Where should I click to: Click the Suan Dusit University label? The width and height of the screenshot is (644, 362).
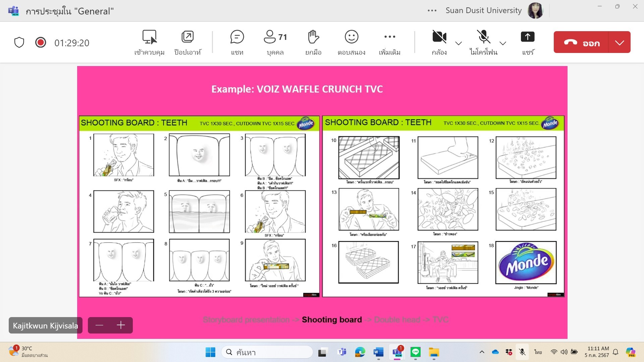coord(484,11)
